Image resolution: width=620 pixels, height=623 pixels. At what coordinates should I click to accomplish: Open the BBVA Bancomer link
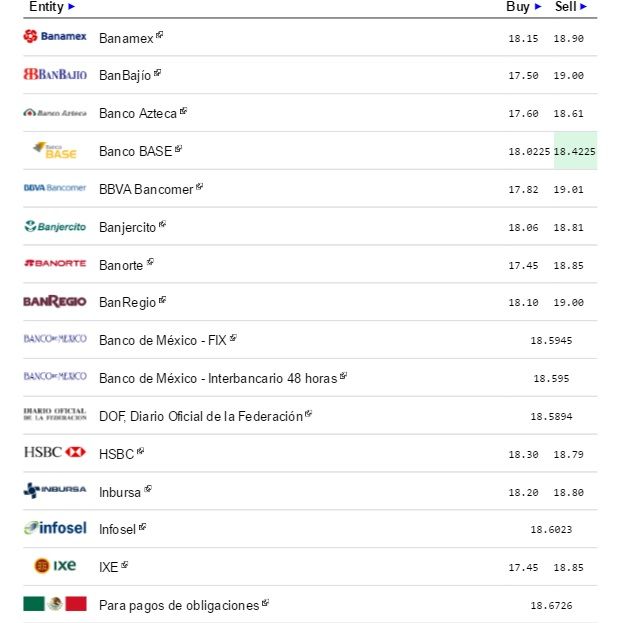[x=146, y=189]
